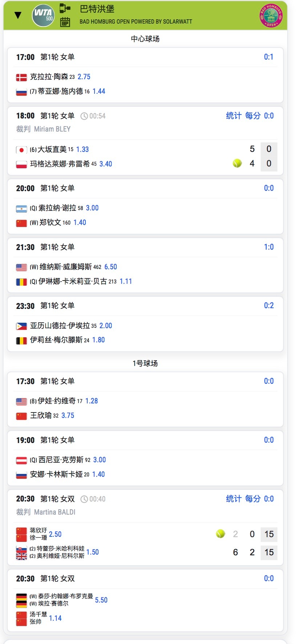This screenshot has height=644, width=298.
Task: Open player 伊娃·约维奇
Action: tap(57, 401)
